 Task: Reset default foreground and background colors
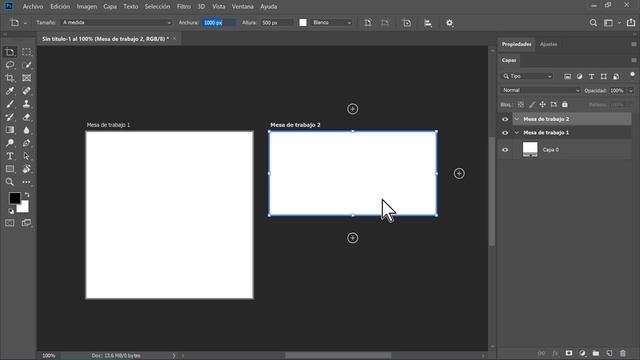(11, 211)
